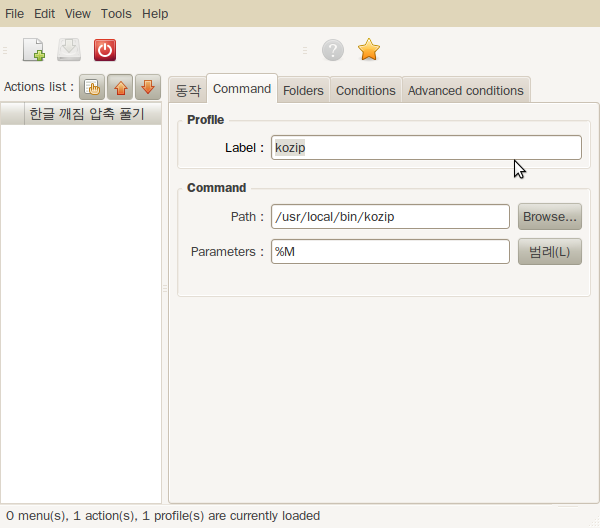Click the yellow star About icon

pos(369,49)
